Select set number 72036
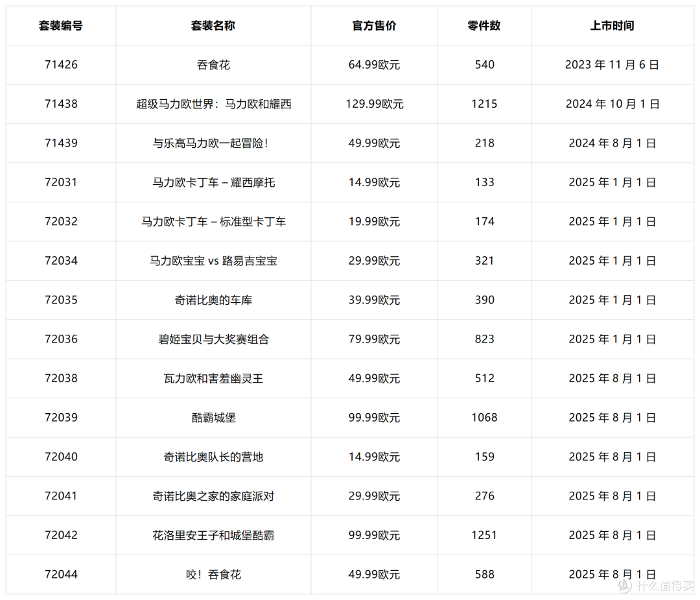Image resolution: width=700 pixels, height=600 pixels. point(61,339)
